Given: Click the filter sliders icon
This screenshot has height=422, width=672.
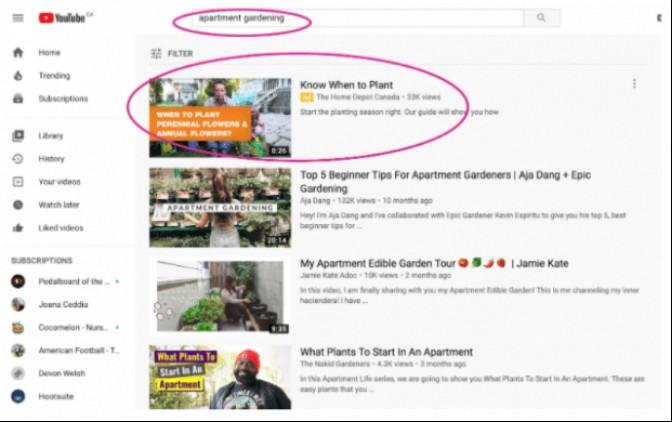Looking at the screenshot, I should point(156,54).
